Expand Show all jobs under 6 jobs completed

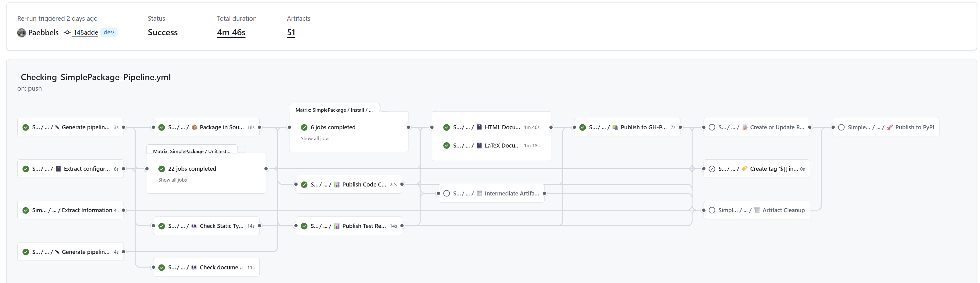[x=315, y=138]
